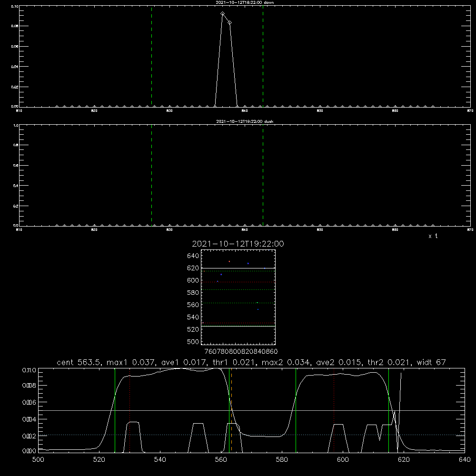
Task: Click the red dotted vertical line near 597
Action: [334, 410]
